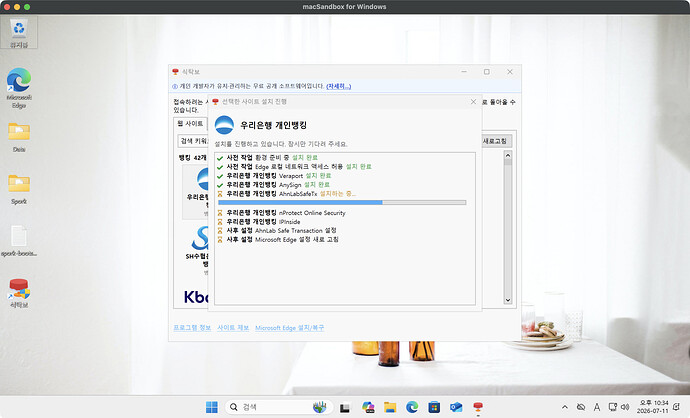Click the 우리은행 logo in install dialog
690x418 pixels.
point(224,125)
